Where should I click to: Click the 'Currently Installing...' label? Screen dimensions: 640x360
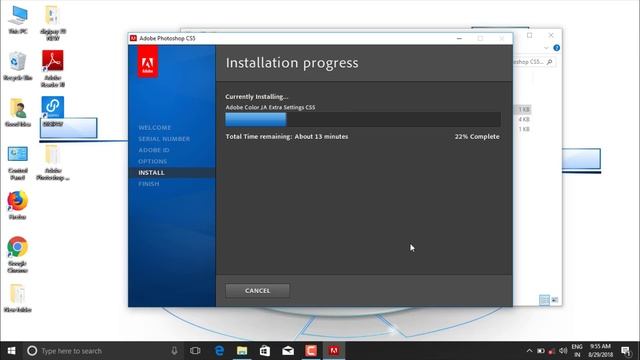[256, 97]
